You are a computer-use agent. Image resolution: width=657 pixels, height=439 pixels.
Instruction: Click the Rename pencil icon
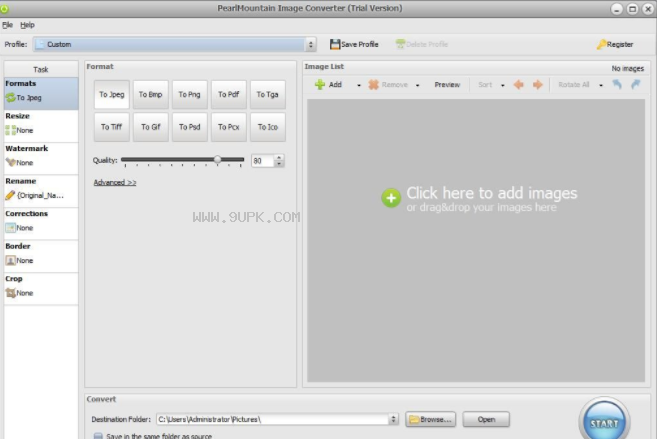pyautogui.click(x=10, y=195)
